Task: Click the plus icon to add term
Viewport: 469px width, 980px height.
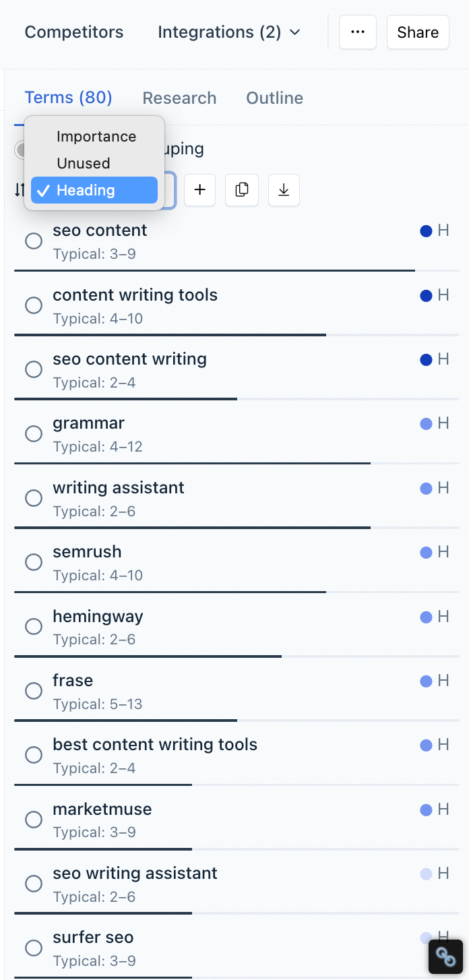Action: [x=199, y=190]
